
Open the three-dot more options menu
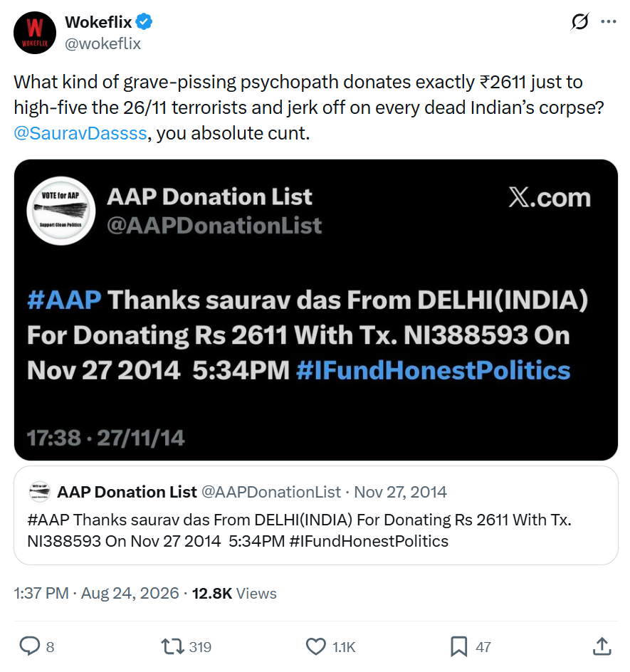click(x=609, y=21)
